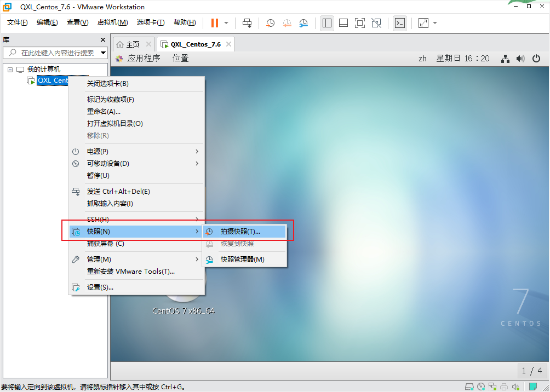This screenshot has height=392, width=550.
Task: Close the library (库) panel
Action: click(x=103, y=39)
